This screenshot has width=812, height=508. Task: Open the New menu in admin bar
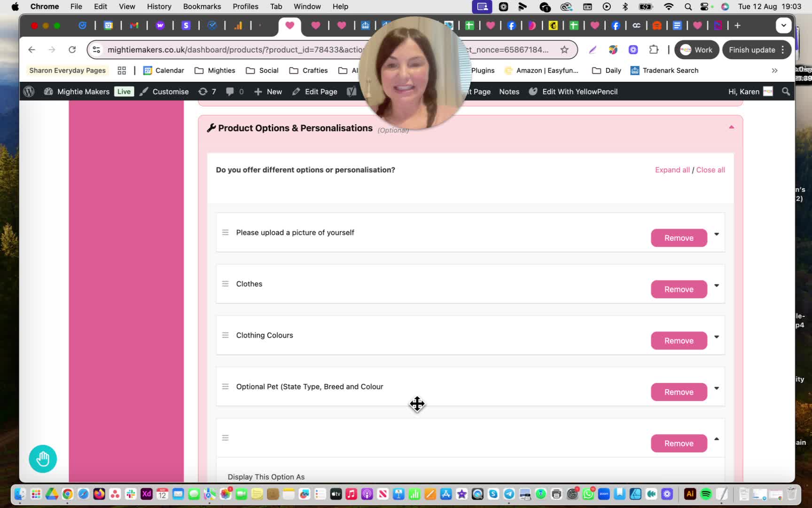(x=268, y=92)
